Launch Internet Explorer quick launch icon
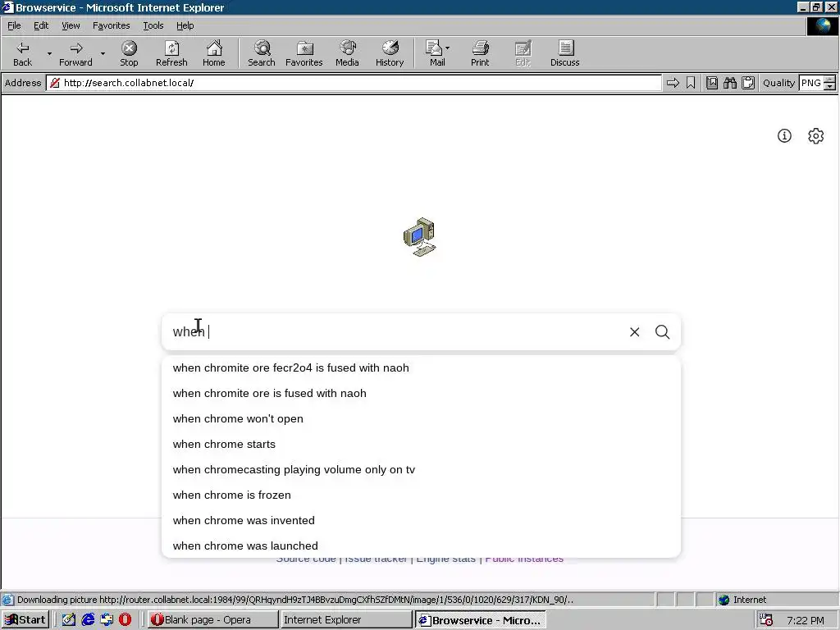Image resolution: width=840 pixels, height=630 pixels. tap(88, 620)
